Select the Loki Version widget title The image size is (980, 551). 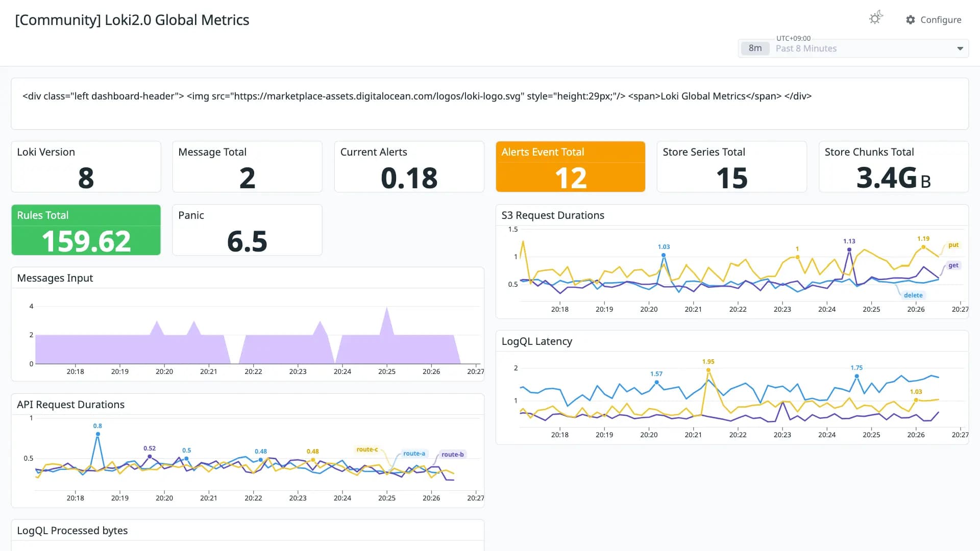pyautogui.click(x=46, y=152)
